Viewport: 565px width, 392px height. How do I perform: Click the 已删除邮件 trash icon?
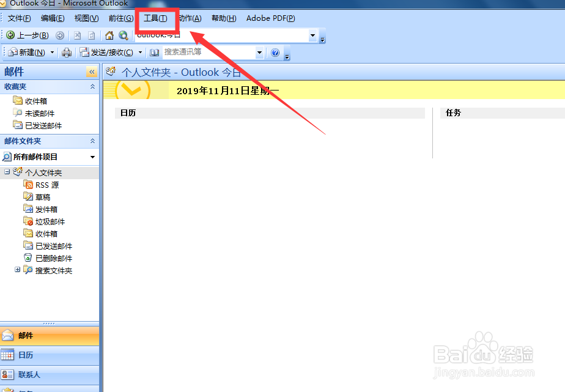point(28,258)
